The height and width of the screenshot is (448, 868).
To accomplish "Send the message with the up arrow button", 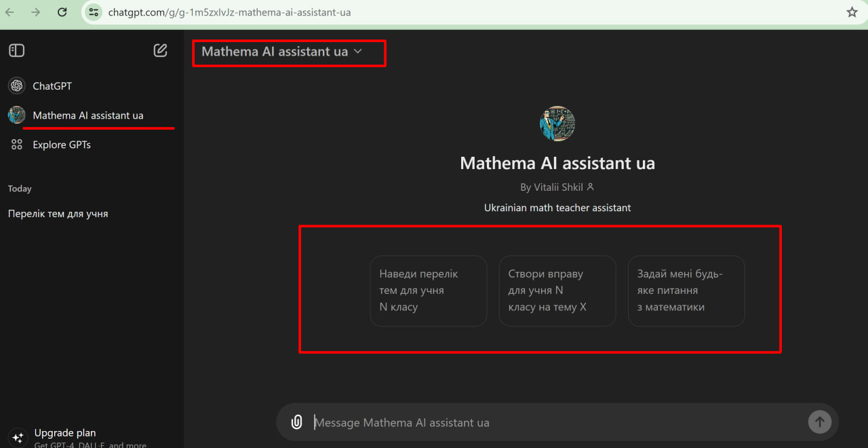I will [819, 422].
